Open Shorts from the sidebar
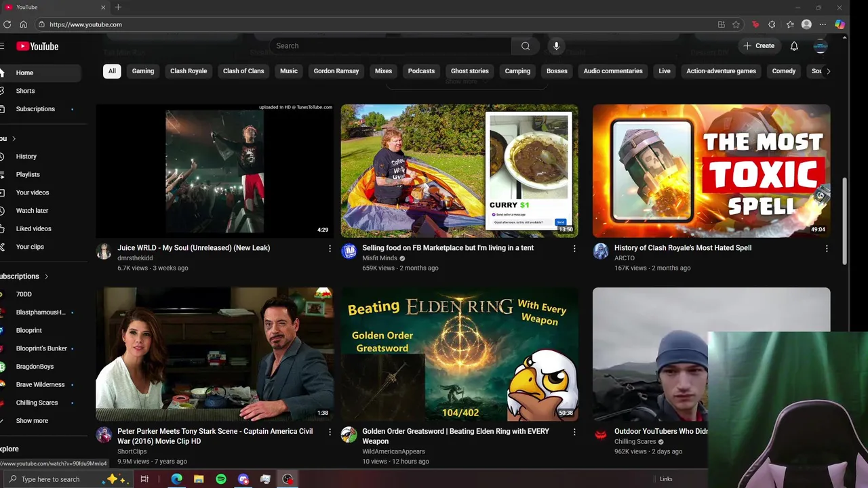Image resolution: width=868 pixels, height=488 pixels. 25,91
